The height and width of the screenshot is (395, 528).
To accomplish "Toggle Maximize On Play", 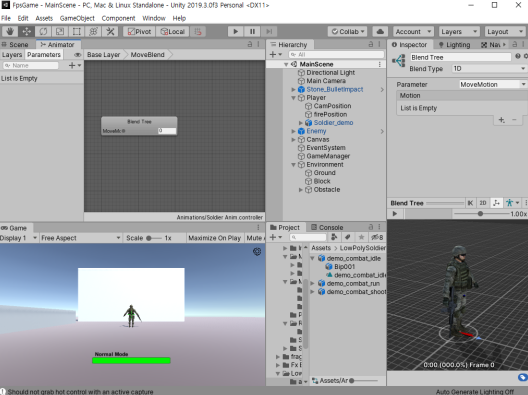I will click(x=214, y=238).
